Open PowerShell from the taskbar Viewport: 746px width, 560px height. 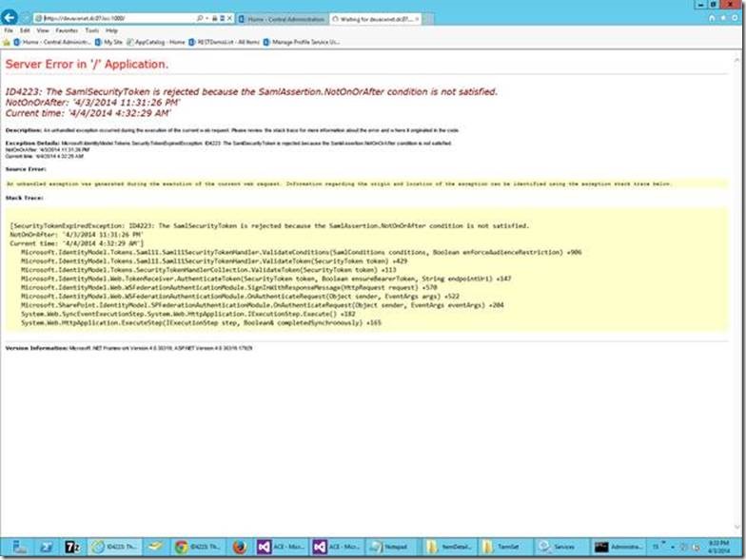click(47, 548)
